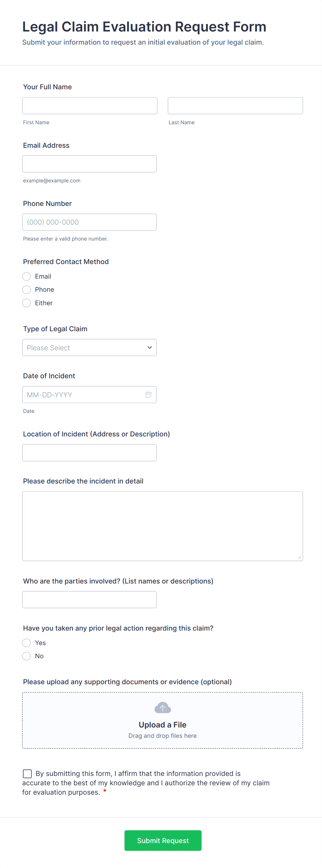Click the textarea resize handle icon
The width and height of the screenshot is (322, 868).
pyautogui.click(x=299, y=557)
